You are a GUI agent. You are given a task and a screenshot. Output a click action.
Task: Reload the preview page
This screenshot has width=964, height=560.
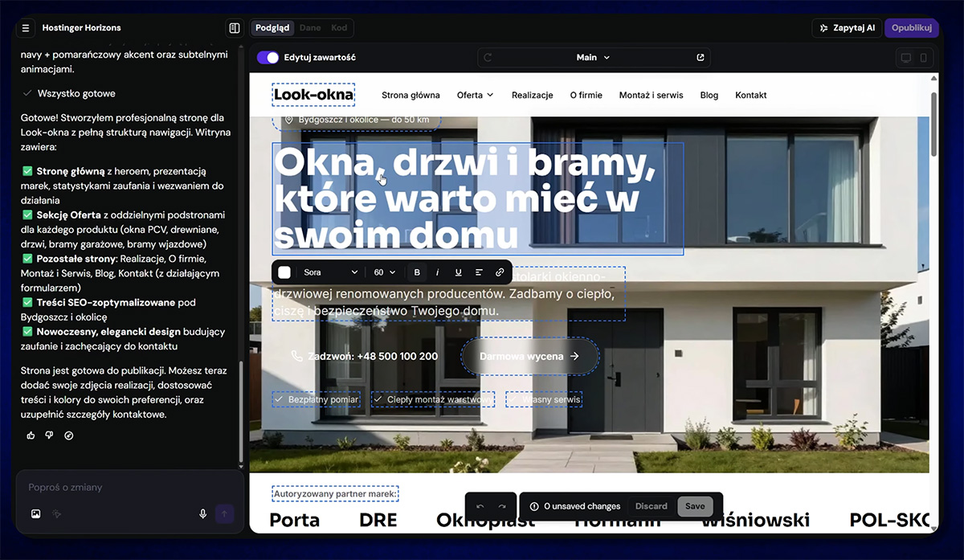pyautogui.click(x=488, y=58)
